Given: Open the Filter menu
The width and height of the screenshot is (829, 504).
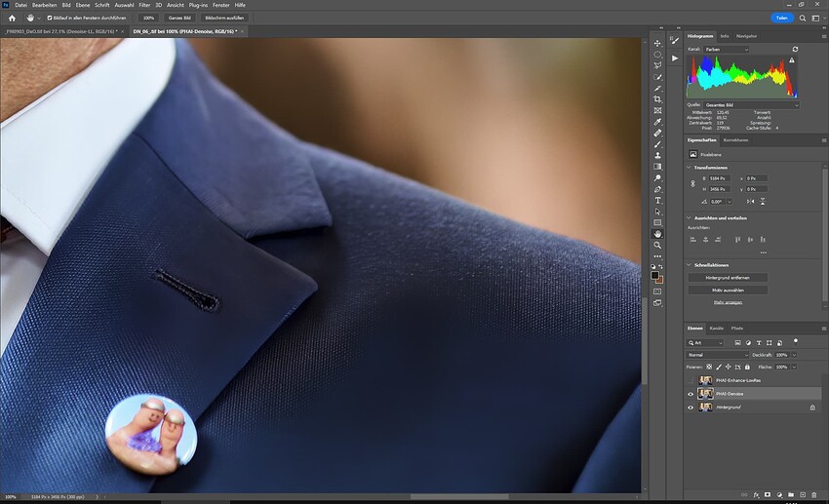Looking at the screenshot, I should pyautogui.click(x=144, y=5).
